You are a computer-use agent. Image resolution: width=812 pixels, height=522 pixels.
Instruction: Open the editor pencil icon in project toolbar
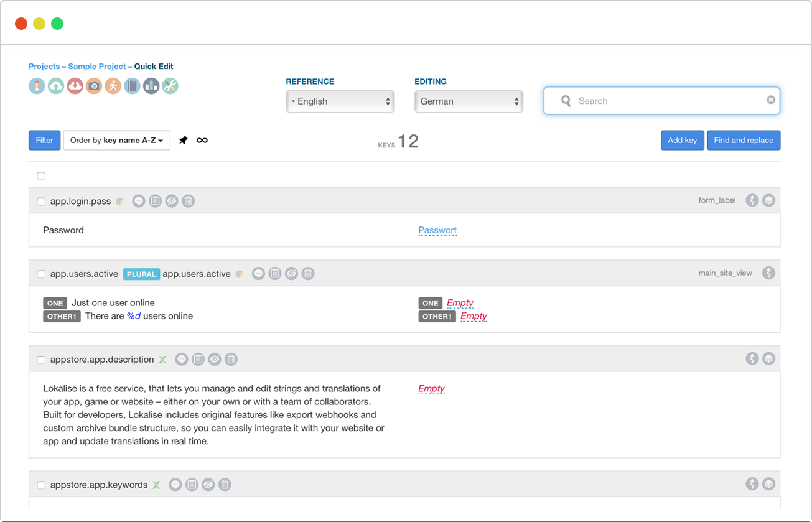(x=37, y=86)
